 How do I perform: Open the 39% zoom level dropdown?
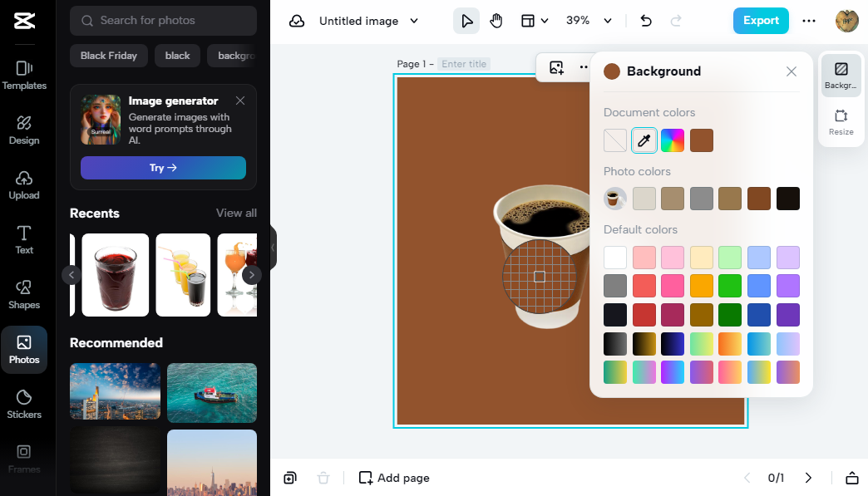pyautogui.click(x=589, y=21)
